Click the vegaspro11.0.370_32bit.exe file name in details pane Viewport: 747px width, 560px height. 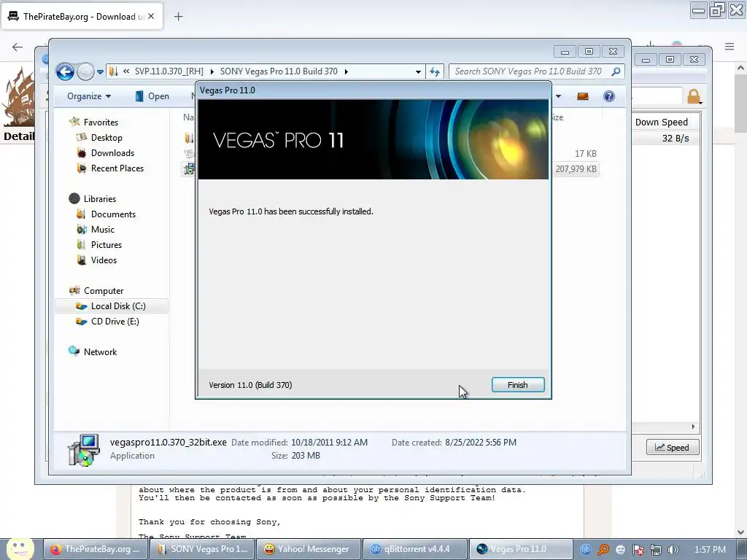(x=169, y=443)
